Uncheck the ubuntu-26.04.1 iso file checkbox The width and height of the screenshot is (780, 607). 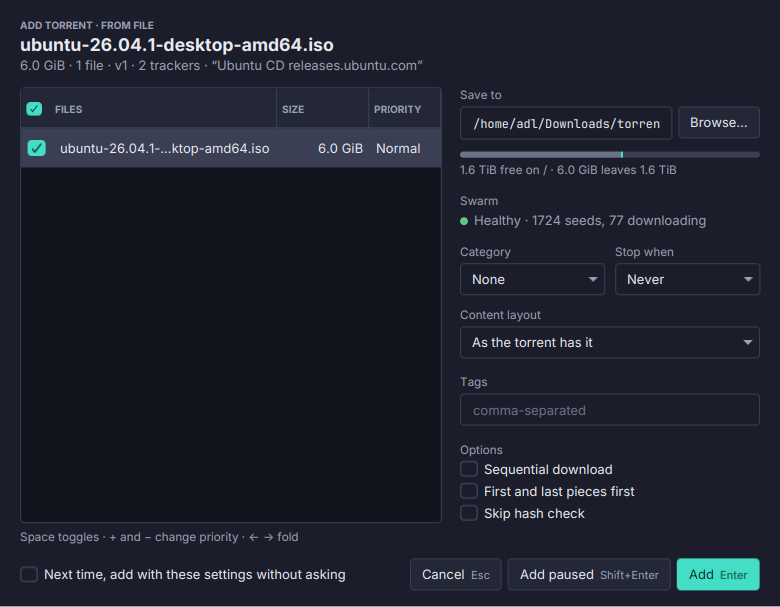[36, 148]
